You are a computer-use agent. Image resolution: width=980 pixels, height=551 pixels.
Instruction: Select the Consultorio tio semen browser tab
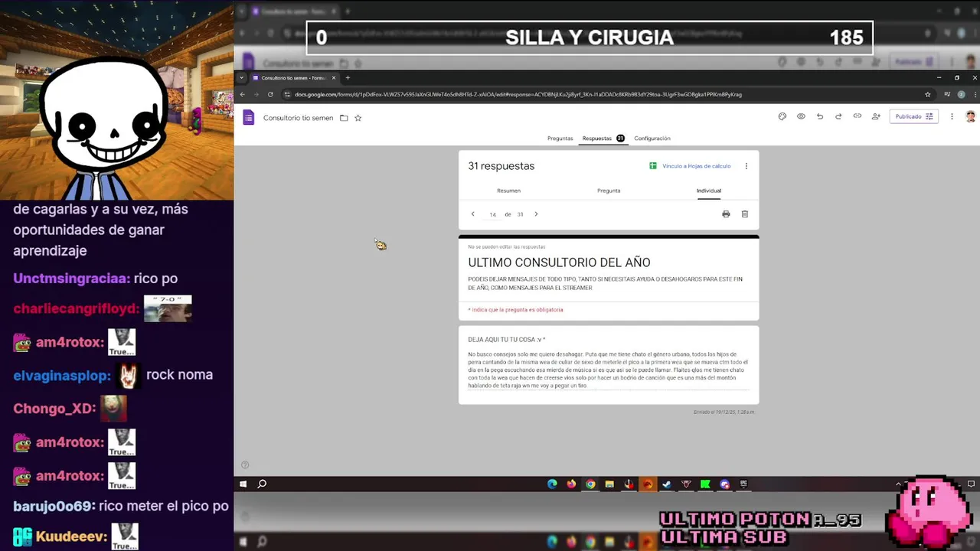click(295, 77)
